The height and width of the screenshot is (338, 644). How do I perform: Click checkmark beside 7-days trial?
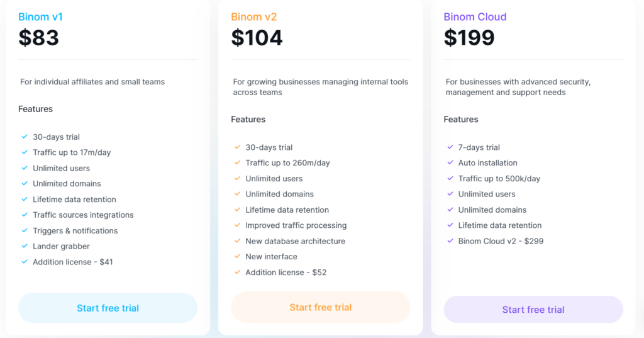point(450,147)
